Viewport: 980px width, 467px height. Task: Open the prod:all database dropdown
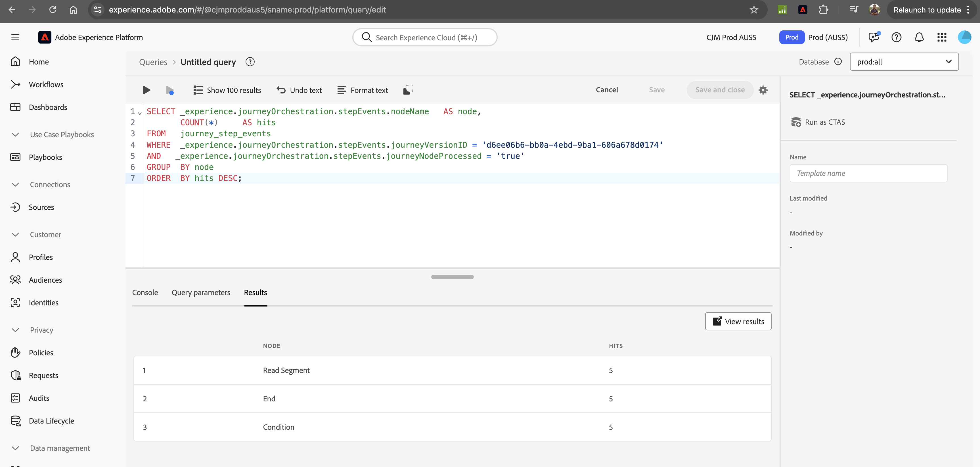click(904, 61)
